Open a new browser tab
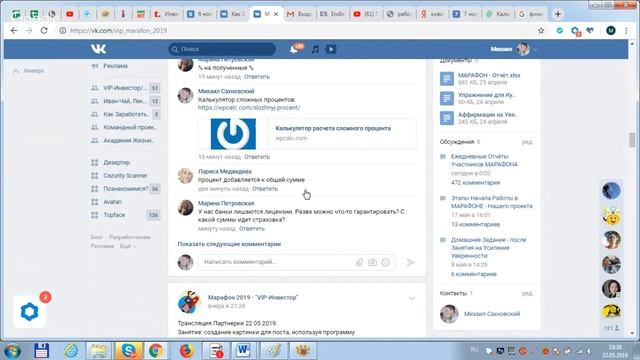 [x=558, y=14]
